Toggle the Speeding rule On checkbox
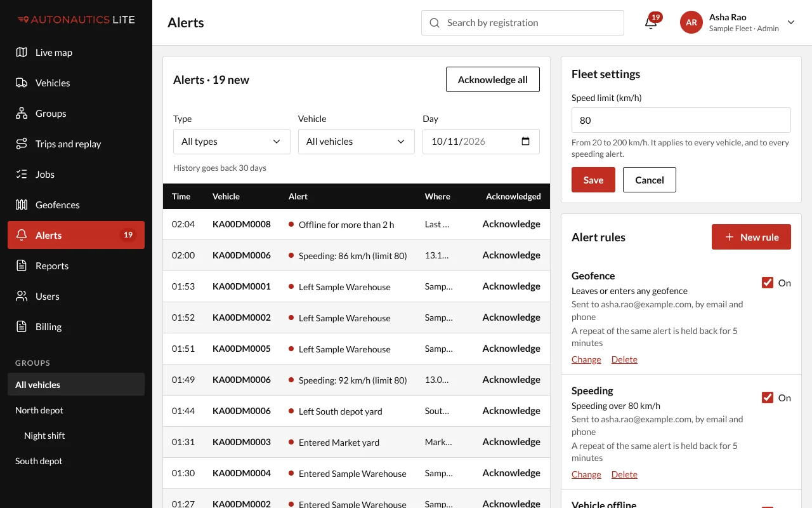The width and height of the screenshot is (812, 508). [x=768, y=398]
